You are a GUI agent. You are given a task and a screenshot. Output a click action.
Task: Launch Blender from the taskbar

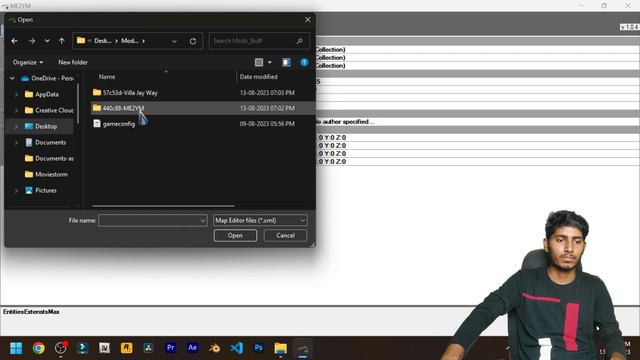[214, 348]
